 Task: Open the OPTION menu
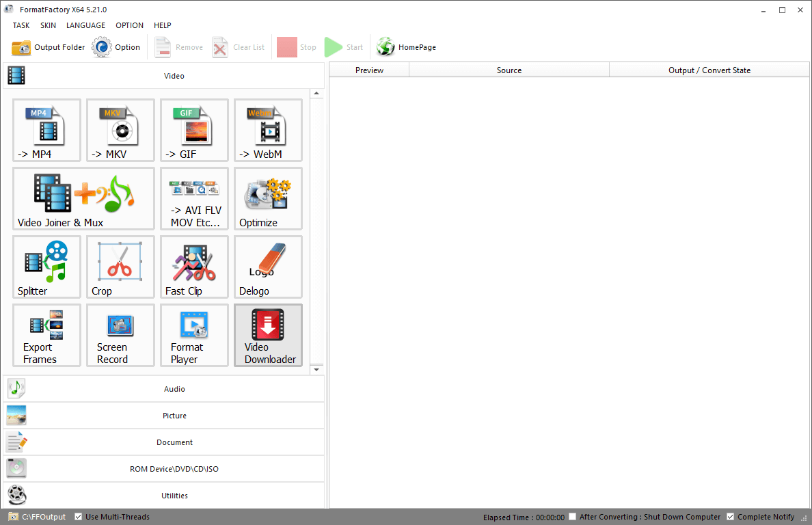click(x=129, y=25)
